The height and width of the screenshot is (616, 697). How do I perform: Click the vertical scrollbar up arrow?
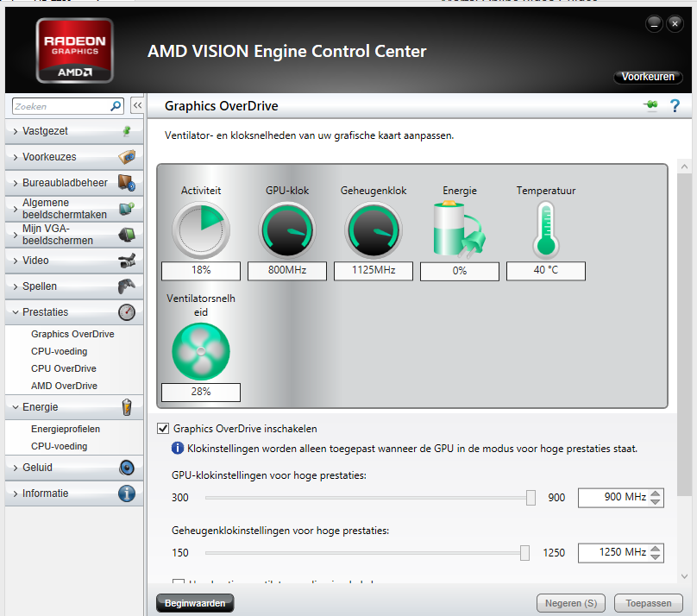[685, 167]
